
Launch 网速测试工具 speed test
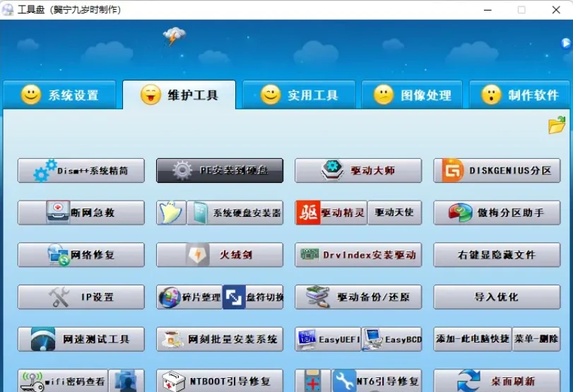pos(81,340)
